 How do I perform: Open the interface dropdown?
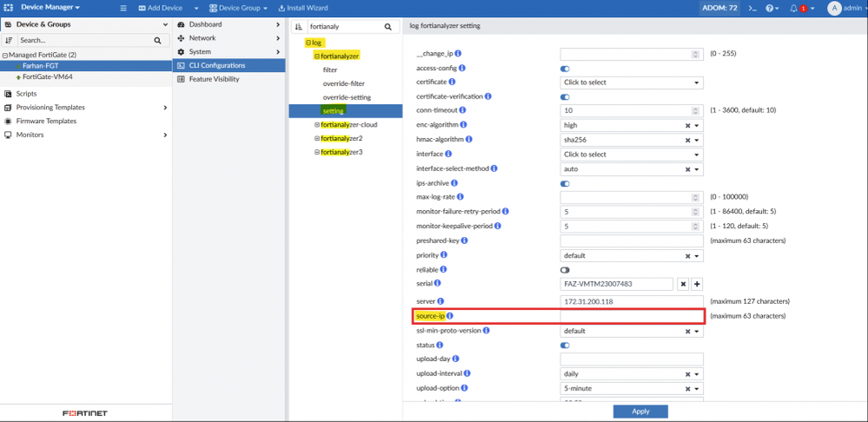pyautogui.click(x=632, y=155)
